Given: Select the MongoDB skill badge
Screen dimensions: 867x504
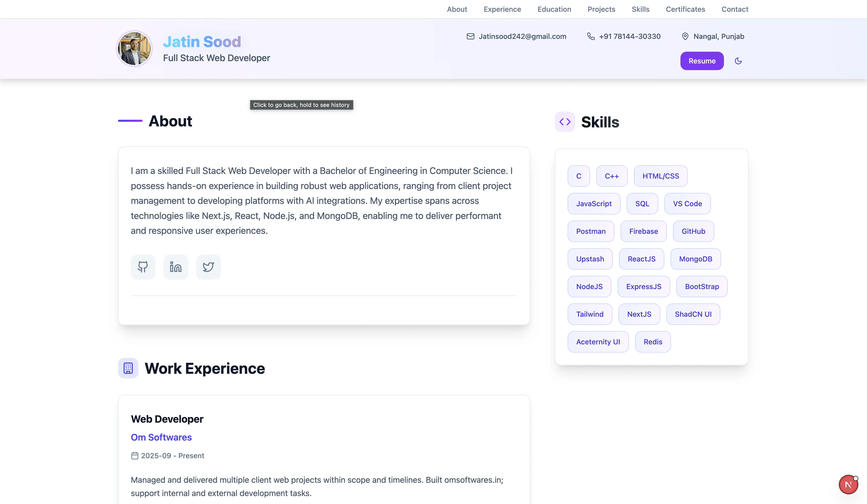Looking at the screenshot, I should 695,259.
